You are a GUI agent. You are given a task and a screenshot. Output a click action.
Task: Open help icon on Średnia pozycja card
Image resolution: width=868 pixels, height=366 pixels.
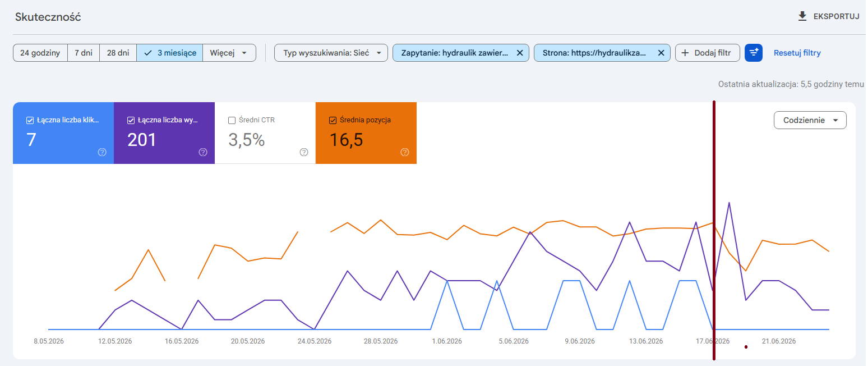tap(405, 152)
